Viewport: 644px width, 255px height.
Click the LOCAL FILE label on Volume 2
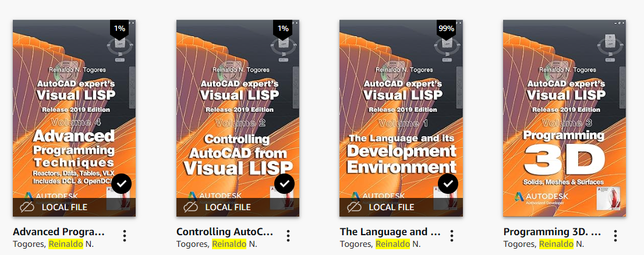228,207
